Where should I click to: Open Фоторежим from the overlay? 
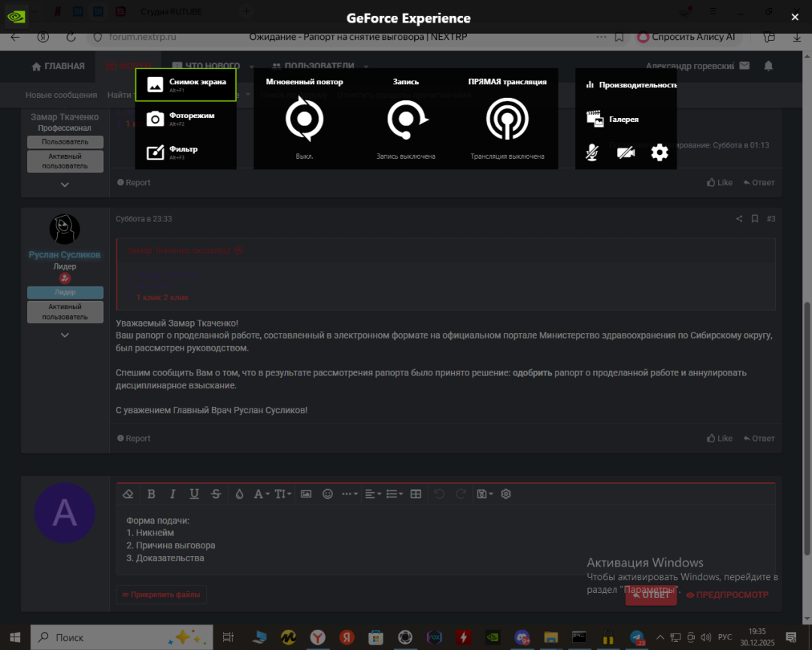coord(185,118)
